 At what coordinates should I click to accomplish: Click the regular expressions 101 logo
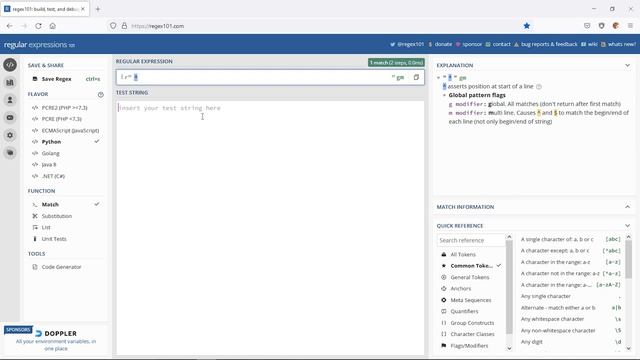(x=39, y=45)
